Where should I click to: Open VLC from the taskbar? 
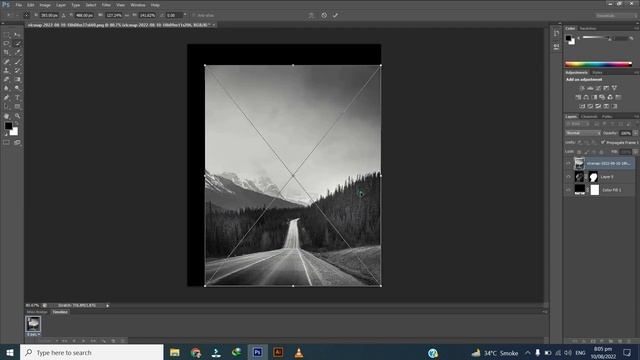pyautogui.click(x=299, y=352)
